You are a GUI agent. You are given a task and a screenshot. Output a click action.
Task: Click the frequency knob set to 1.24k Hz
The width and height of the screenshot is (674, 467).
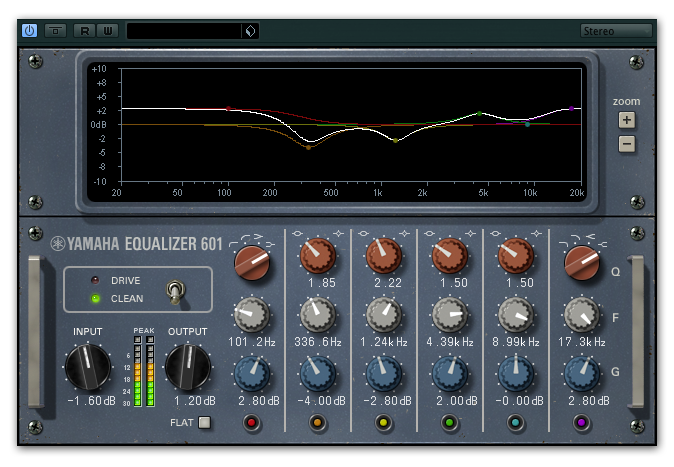pyautogui.click(x=383, y=315)
